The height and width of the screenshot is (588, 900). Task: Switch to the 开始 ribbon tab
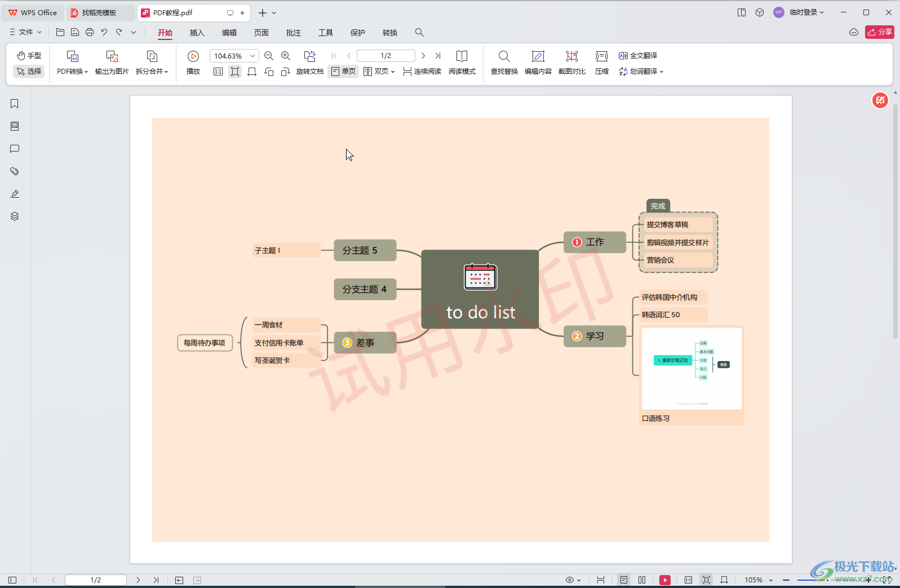pyautogui.click(x=165, y=33)
